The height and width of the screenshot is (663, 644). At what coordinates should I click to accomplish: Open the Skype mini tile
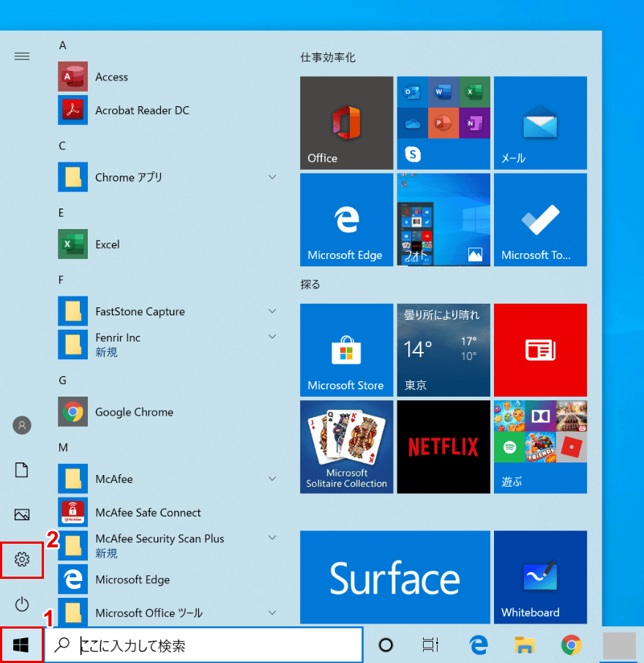coord(412,154)
